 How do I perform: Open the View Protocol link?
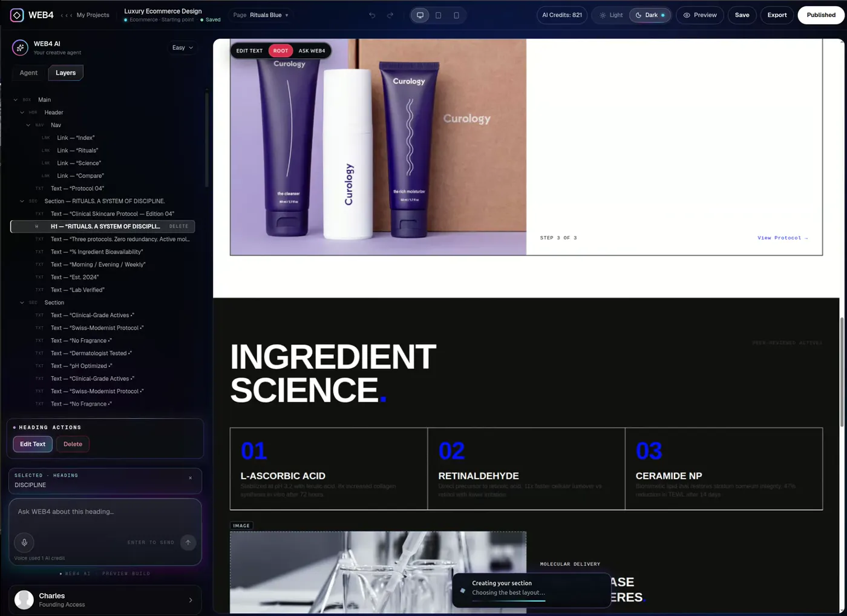coord(783,238)
